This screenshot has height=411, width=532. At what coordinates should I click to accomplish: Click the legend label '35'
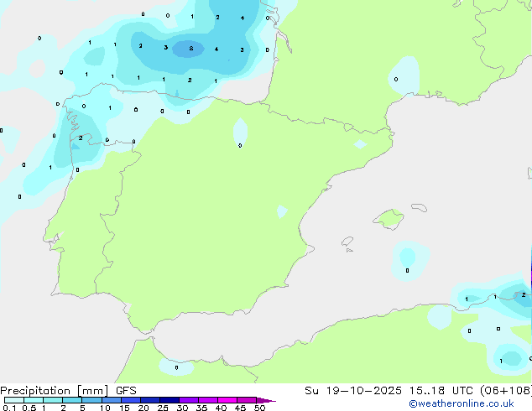click(201, 408)
